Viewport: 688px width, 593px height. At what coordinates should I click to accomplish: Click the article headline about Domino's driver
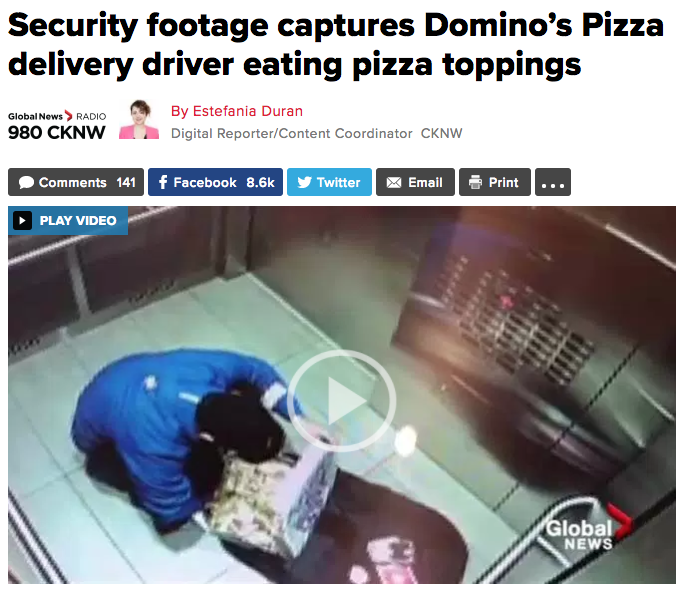336,45
